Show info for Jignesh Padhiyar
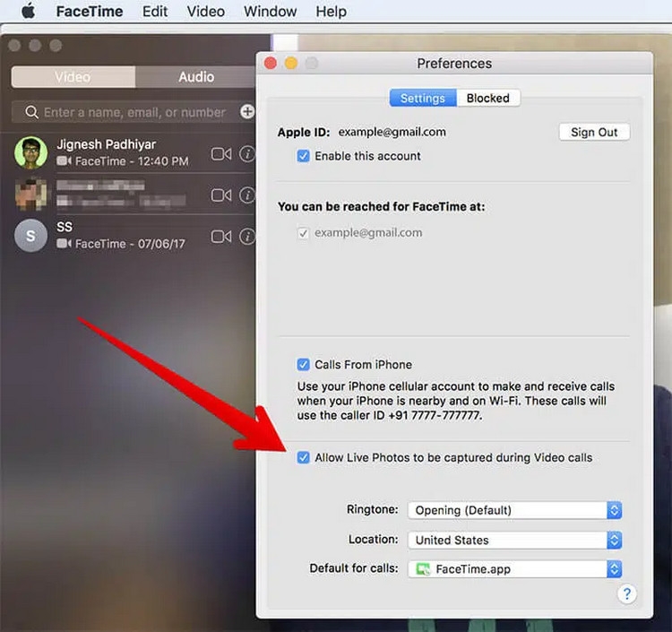This screenshot has height=632, width=672. tap(247, 153)
